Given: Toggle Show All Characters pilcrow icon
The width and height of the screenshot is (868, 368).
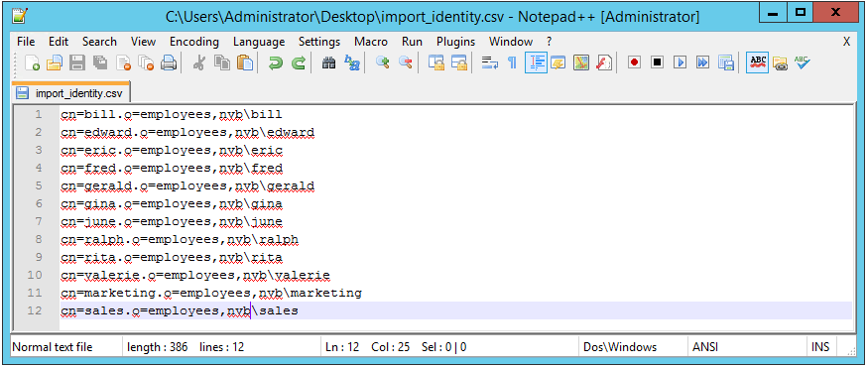Looking at the screenshot, I should click(512, 62).
